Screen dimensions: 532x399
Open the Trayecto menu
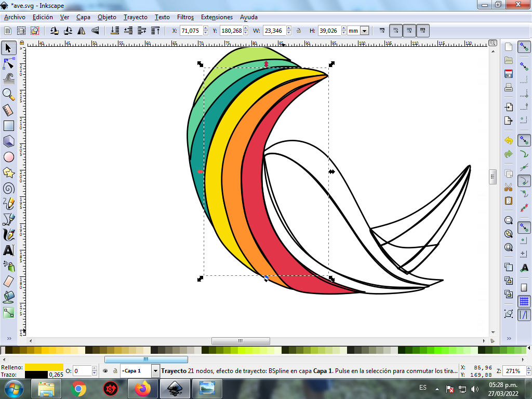click(135, 17)
